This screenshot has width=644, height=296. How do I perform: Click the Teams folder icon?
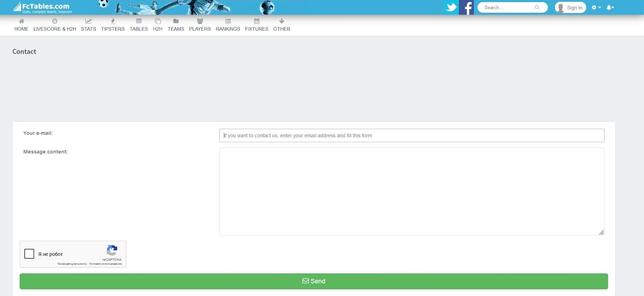pyautogui.click(x=176, y=21)
